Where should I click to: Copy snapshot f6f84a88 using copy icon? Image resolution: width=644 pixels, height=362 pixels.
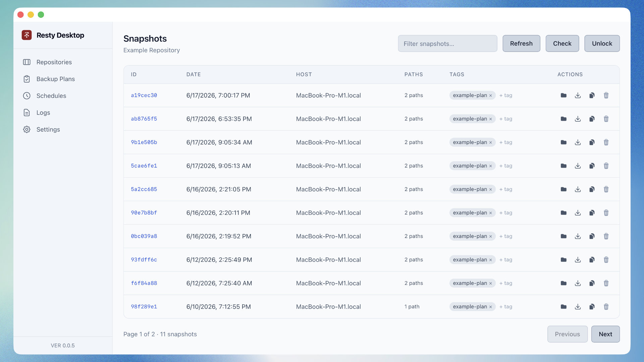(592, 283)
